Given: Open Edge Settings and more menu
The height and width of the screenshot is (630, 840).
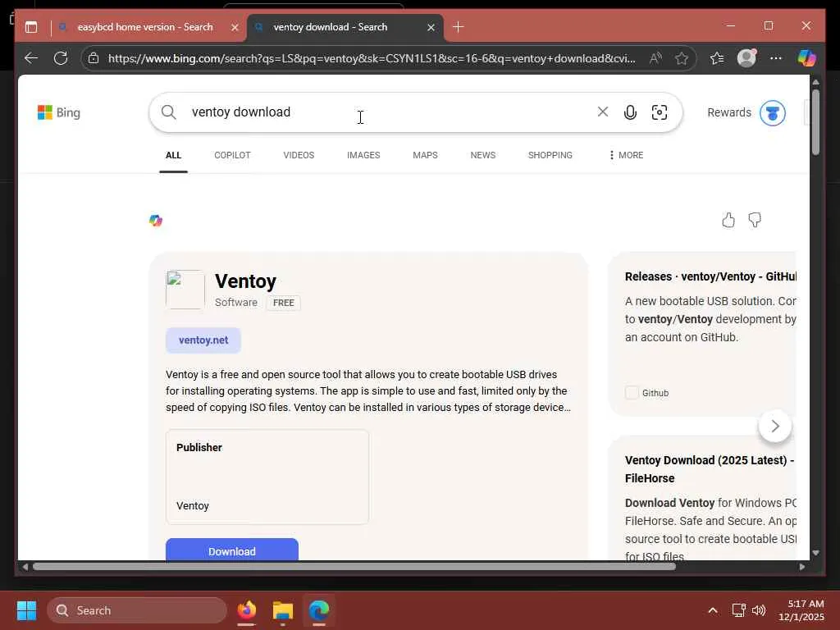Looking at the screenshot, I should 776,58.
